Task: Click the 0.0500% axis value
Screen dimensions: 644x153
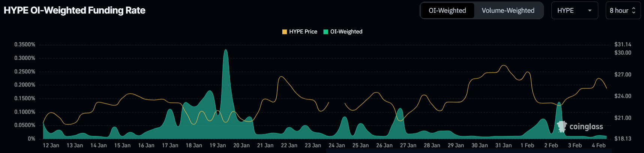Action: [x=25, y=125]
